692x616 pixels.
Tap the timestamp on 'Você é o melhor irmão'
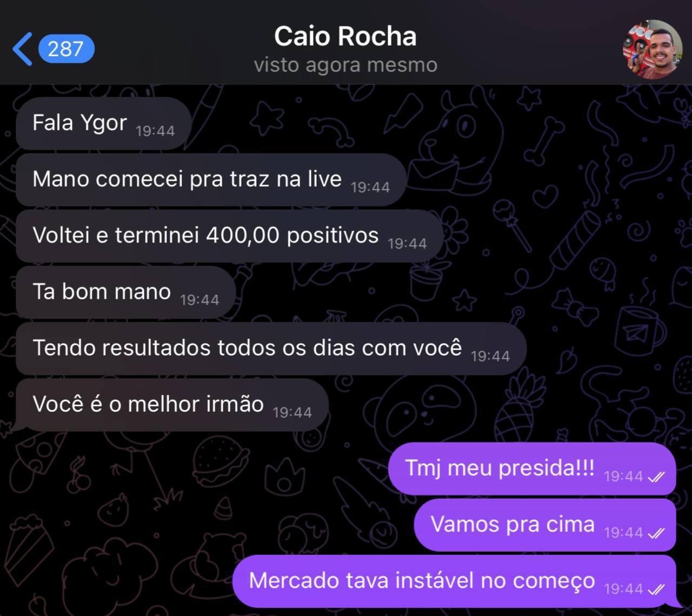point(292,412)
